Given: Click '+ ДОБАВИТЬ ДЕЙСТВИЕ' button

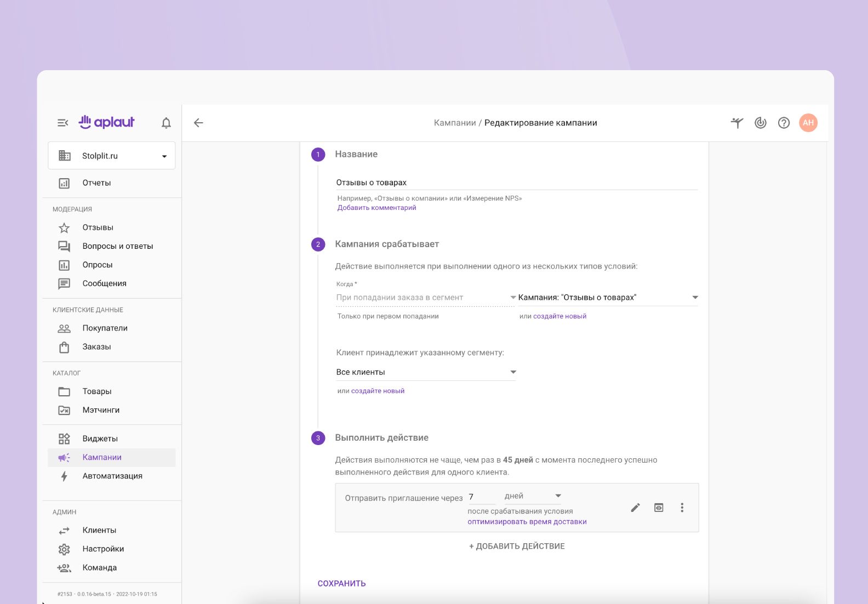Looking at the screenshot, I should (517, 546).
